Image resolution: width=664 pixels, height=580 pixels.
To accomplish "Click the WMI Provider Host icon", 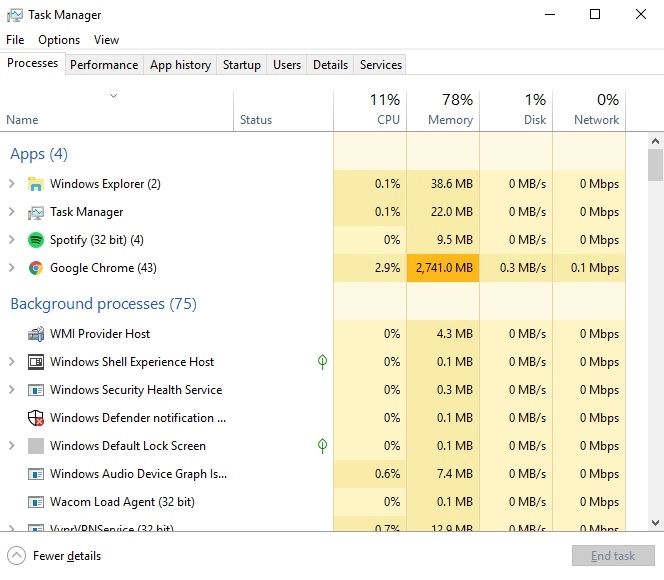I will tap(36, 334).
